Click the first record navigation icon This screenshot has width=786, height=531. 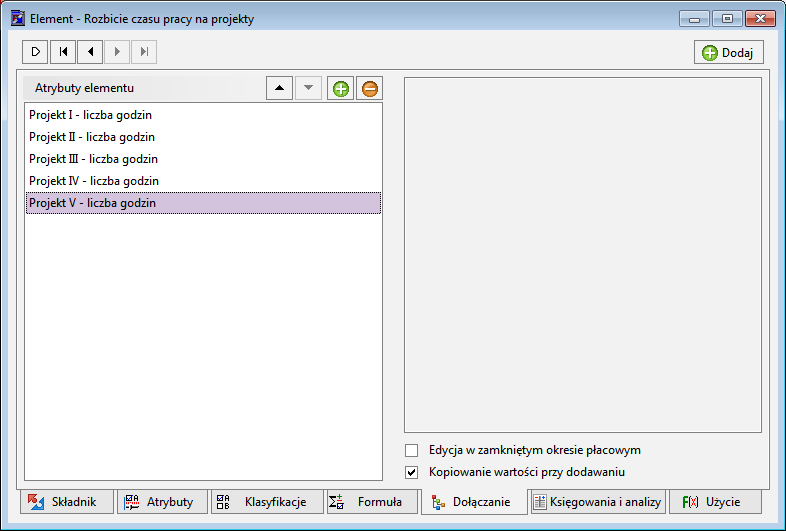(63, 52)
